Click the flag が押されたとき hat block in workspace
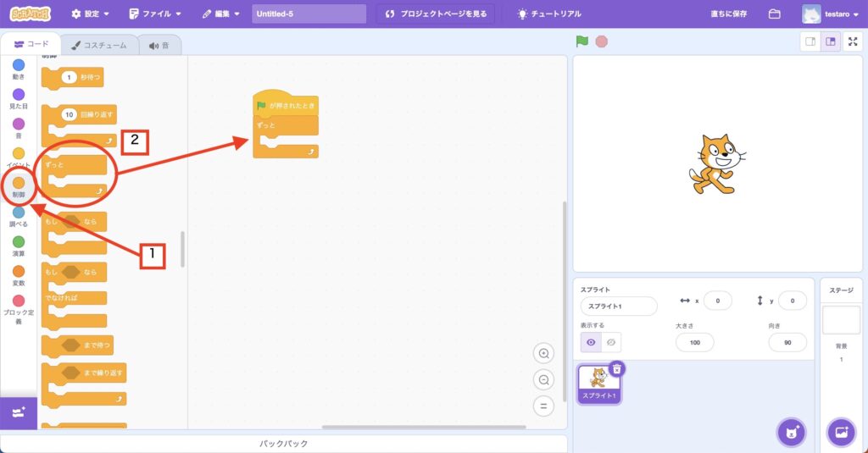This screenshot has width=868, height=453. pyautogui.click(x=286, y=105)
